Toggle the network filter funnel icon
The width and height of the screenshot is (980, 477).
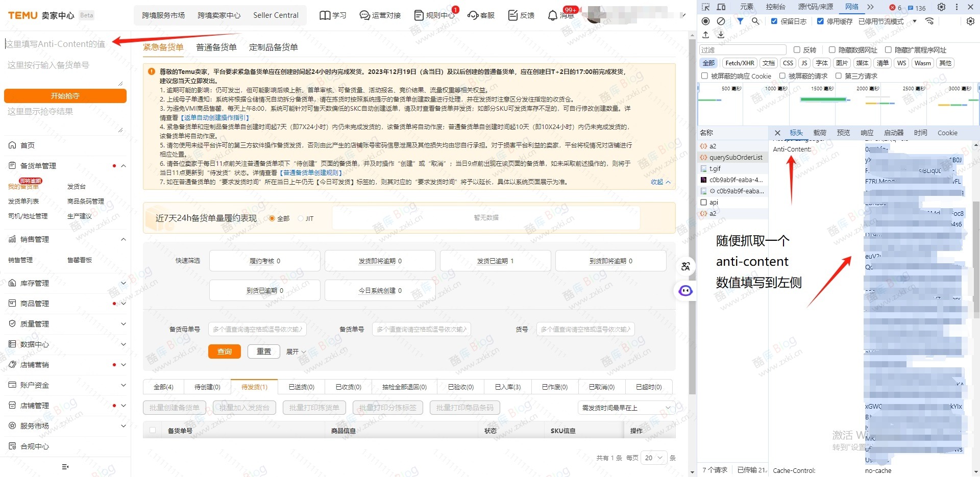740,21
